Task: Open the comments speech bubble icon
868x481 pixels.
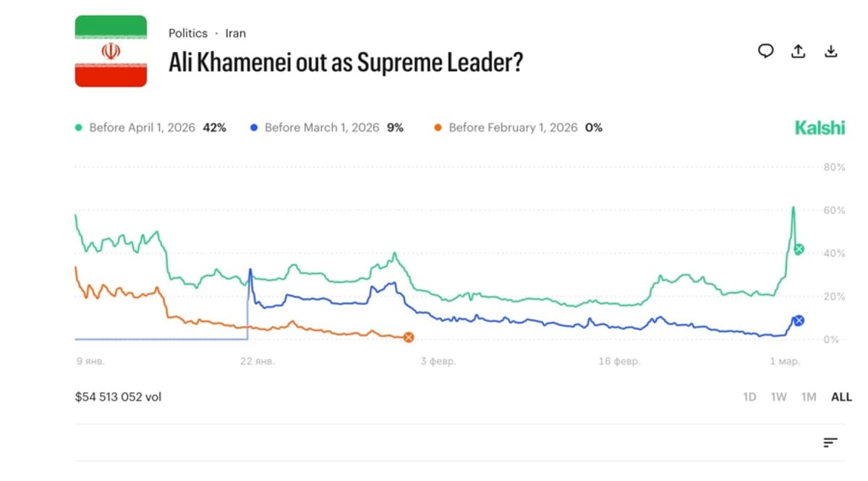Action: coord(765,51)
